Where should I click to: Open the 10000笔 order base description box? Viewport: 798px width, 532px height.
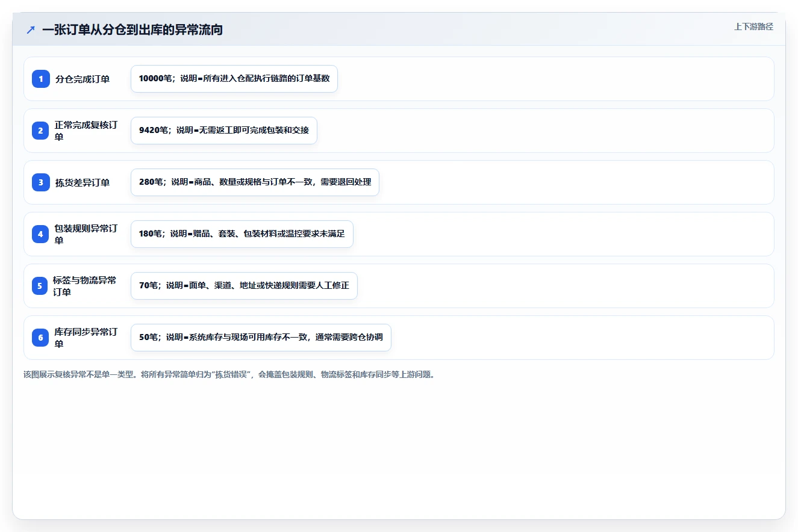234,79
